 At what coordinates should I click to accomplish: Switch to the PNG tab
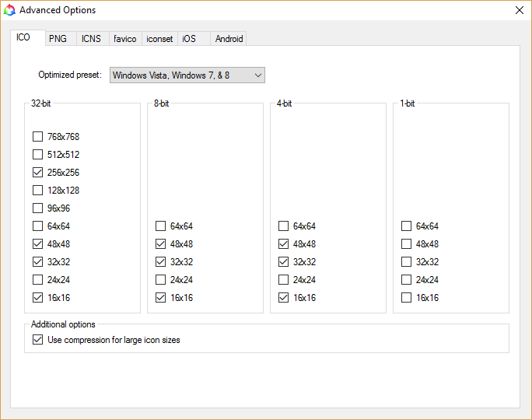(x=58, y=38)
